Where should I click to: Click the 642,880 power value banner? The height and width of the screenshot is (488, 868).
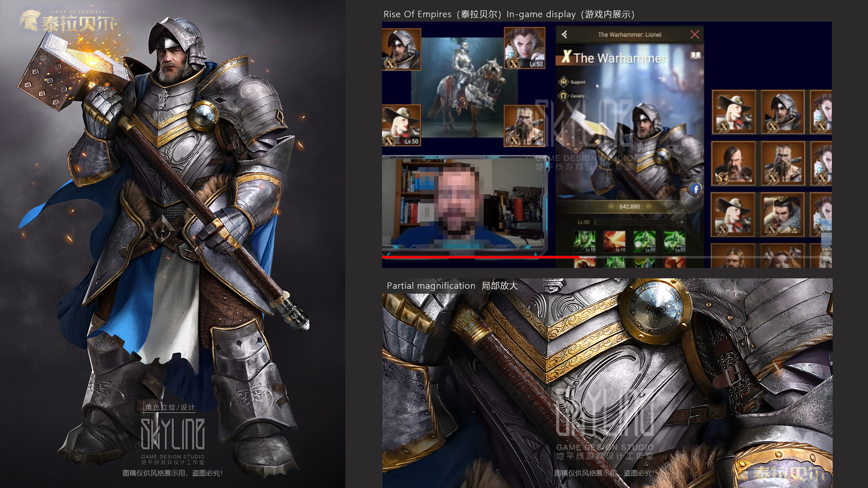(x=629, y=206)
